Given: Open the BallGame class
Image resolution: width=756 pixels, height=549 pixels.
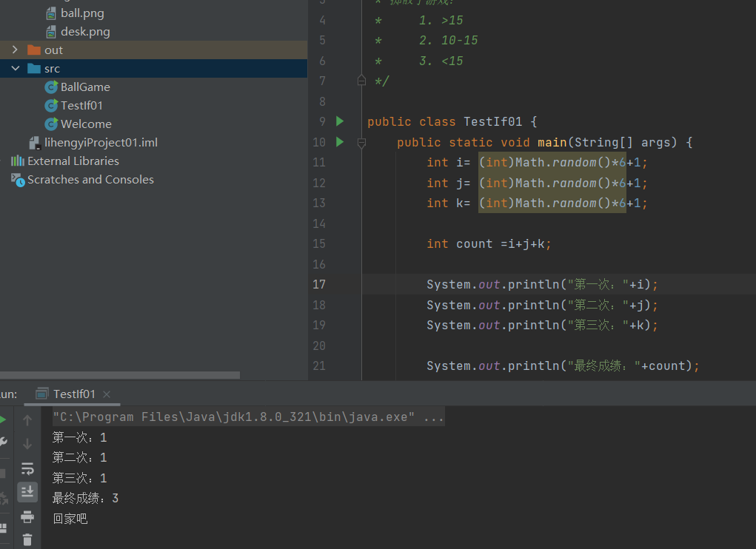Looking at the screenshot, I should click(85, 87).
